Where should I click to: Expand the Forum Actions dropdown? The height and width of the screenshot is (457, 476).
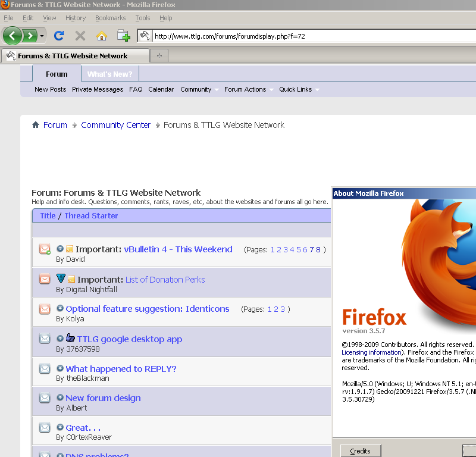tap(249, 89)
